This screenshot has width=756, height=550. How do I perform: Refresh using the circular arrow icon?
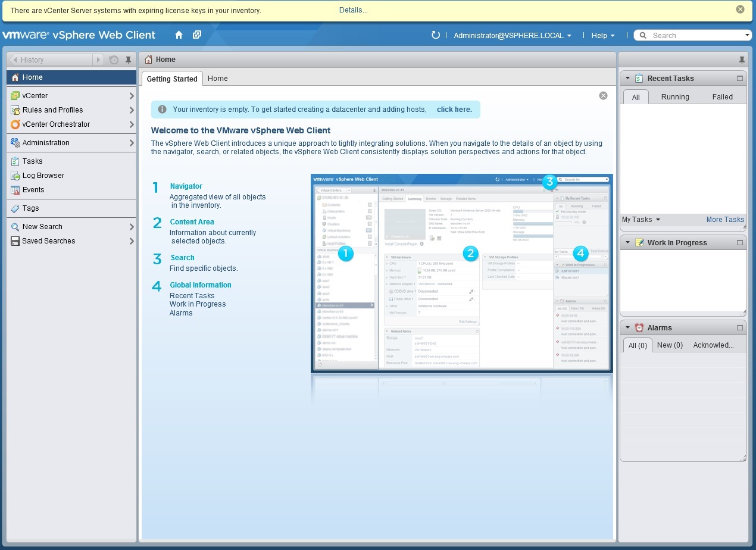436,35
